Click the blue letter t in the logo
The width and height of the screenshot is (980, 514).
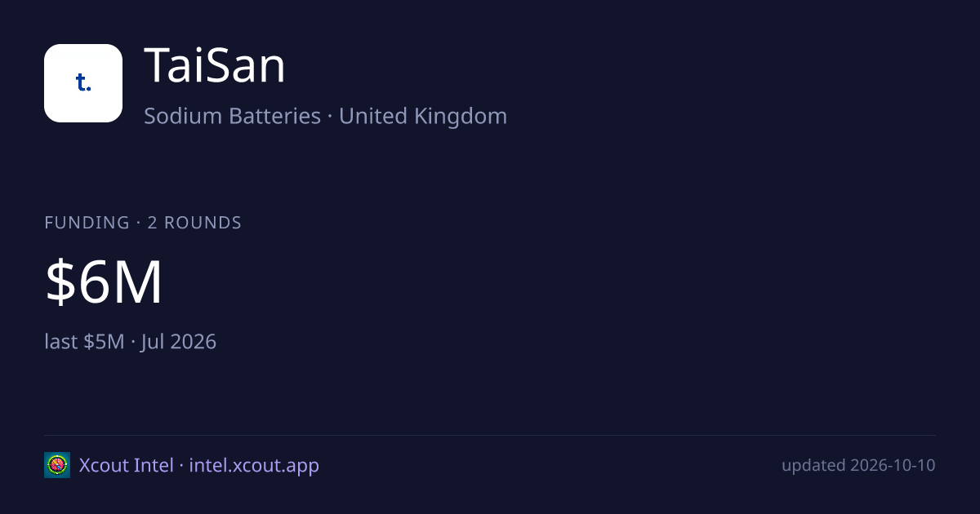point(81,82)
